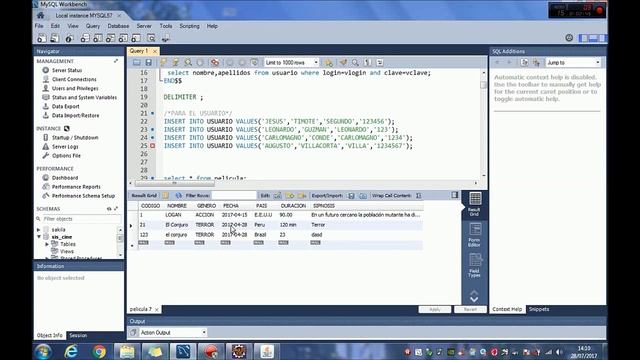Switch to the Snippets tab
This screenshot has height=360, width=640.
(x=539, y=309)
